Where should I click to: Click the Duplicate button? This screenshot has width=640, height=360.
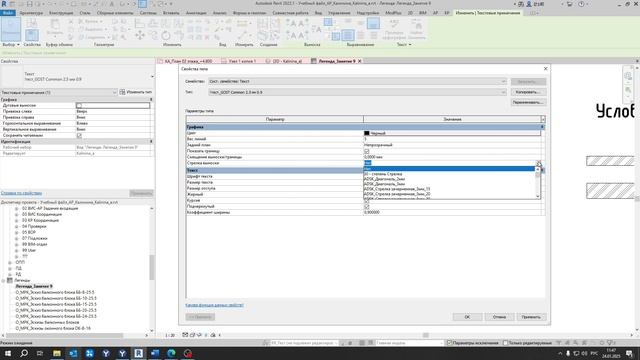click(x=528, y=92)
